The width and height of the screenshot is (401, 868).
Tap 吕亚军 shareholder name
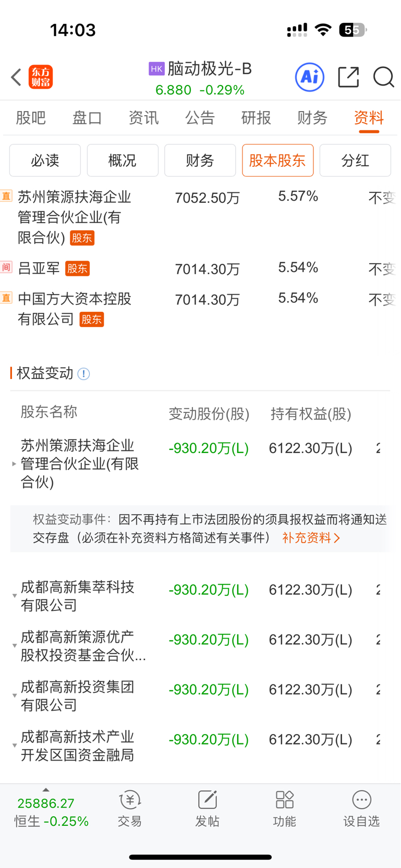point(39,268)
